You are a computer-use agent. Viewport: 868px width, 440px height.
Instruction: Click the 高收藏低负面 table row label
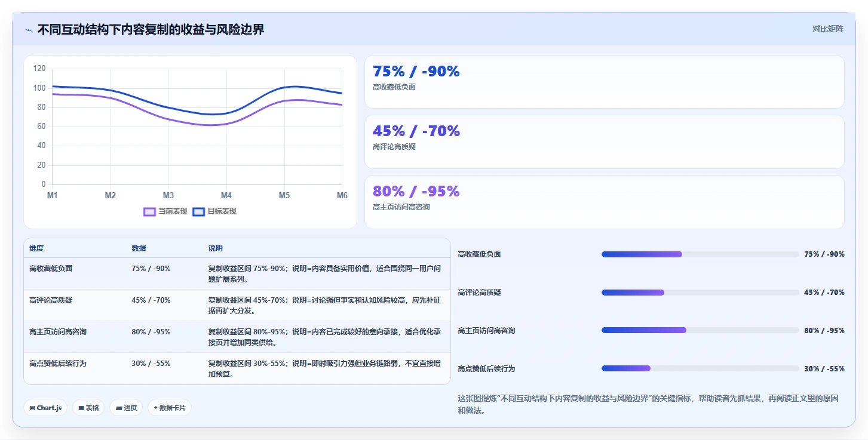pos(51,269)
